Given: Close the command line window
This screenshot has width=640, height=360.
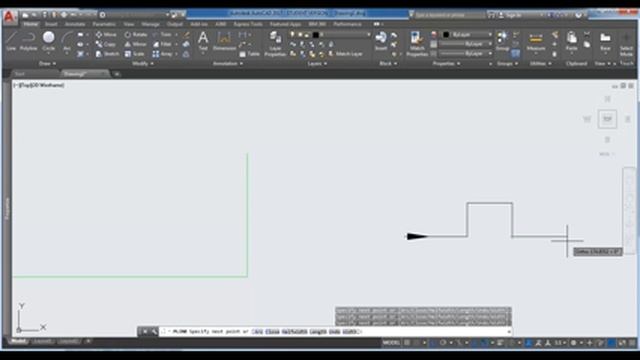Looking at the screenshot, I should [144, 332].
